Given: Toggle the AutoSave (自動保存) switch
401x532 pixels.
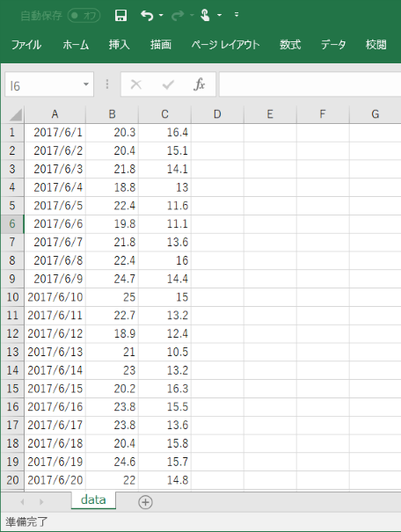Looking at the screenshot, I should click(84, 16).
